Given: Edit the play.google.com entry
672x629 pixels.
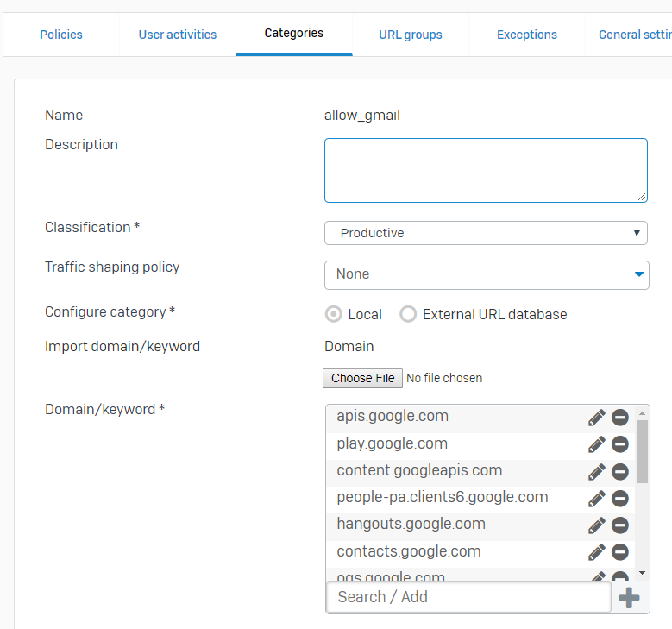Looking at the screenshot, I should (596, 444).
